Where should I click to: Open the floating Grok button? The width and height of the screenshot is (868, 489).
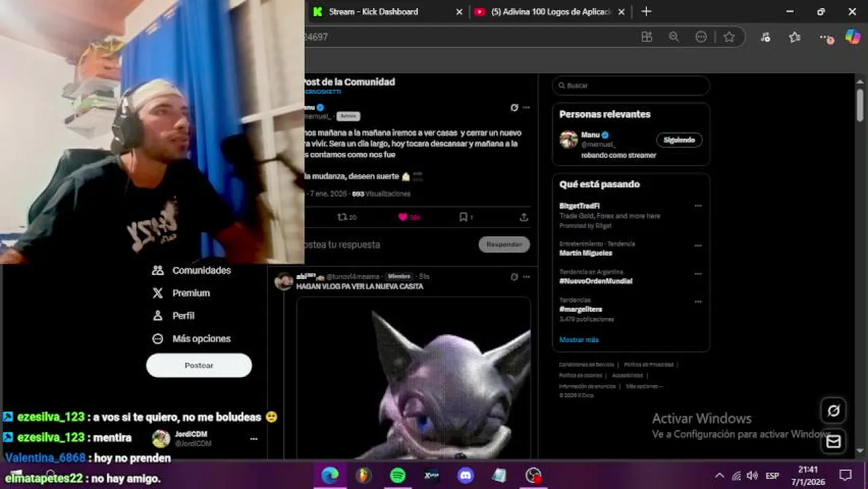coord(833,410)
